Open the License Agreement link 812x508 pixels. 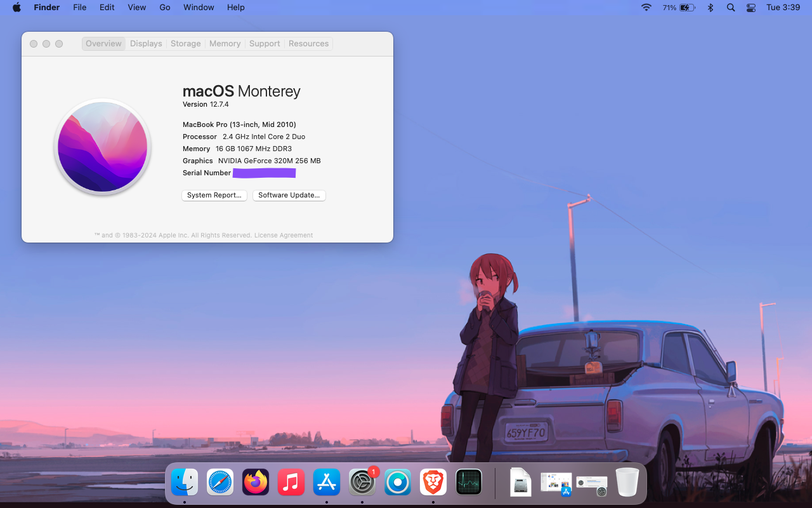(284, 236)
